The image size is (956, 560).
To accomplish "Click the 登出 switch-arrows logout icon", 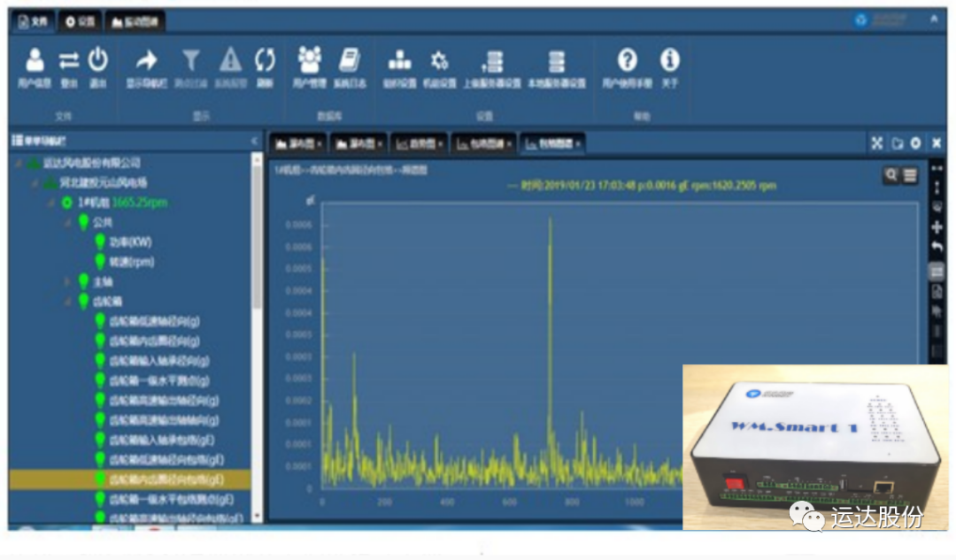I will (69, 60).
